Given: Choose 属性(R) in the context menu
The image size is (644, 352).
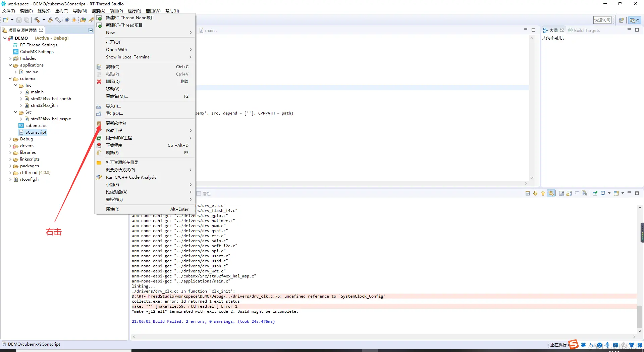Looking at the screenshot, I should 145,209.
